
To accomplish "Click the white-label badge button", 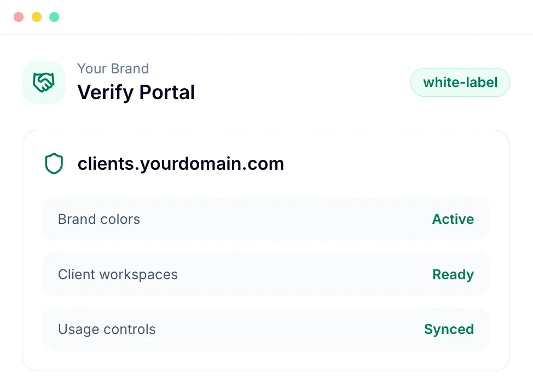I will 460,82.
